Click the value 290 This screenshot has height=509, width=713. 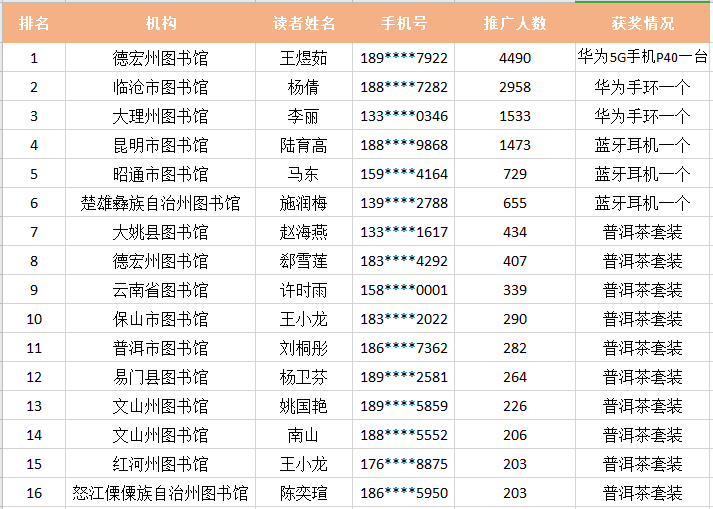point(515,319)
